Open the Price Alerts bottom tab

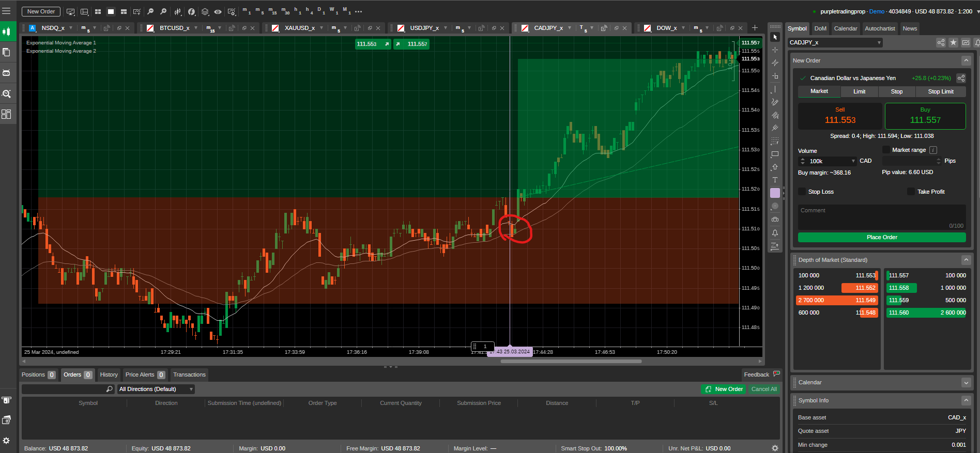(145, 375)
